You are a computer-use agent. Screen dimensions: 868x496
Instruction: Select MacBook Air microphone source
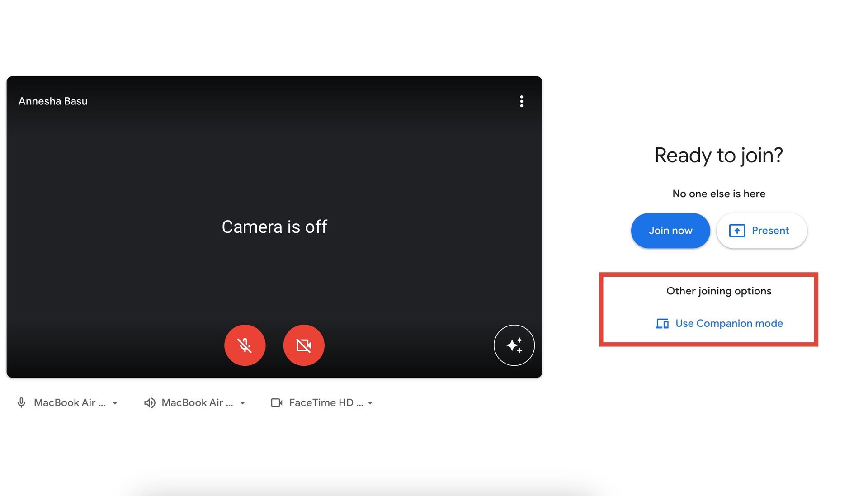(67, 402)
